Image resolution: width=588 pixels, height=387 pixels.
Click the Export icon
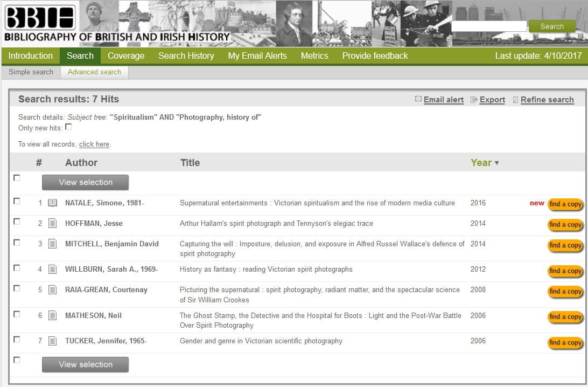474,100
